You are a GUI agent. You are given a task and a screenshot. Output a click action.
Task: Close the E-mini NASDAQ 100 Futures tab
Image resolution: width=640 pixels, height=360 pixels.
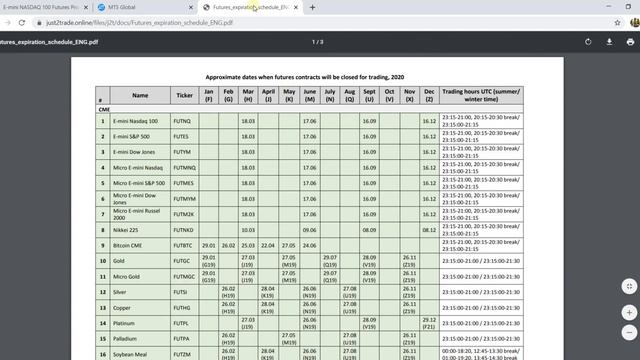pyautogui.click(x=86, y=7)
